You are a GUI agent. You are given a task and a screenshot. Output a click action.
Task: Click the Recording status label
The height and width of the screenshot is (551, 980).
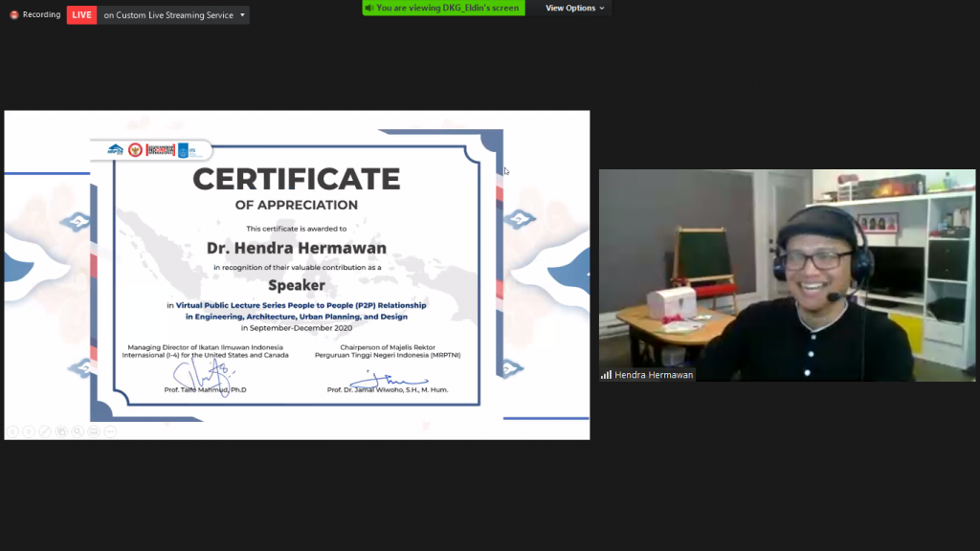[41, 15]
